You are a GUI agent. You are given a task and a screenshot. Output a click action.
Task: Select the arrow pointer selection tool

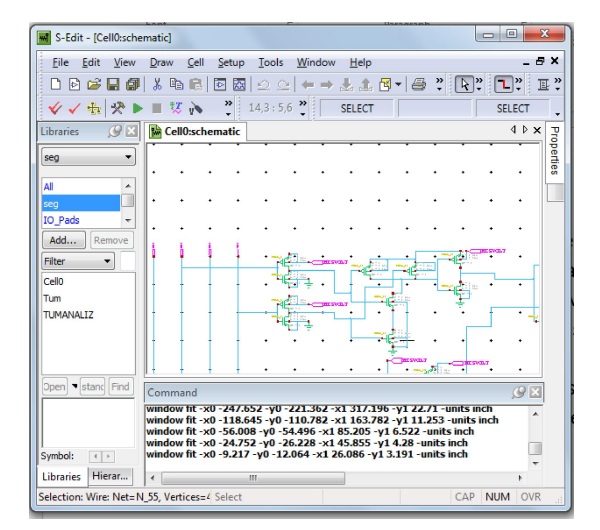click(464, 85)
